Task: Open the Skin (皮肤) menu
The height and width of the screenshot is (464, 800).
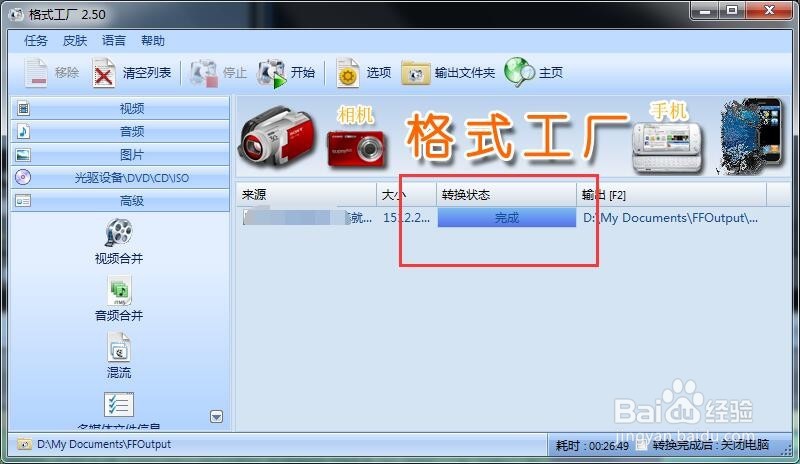Action: 75,41
